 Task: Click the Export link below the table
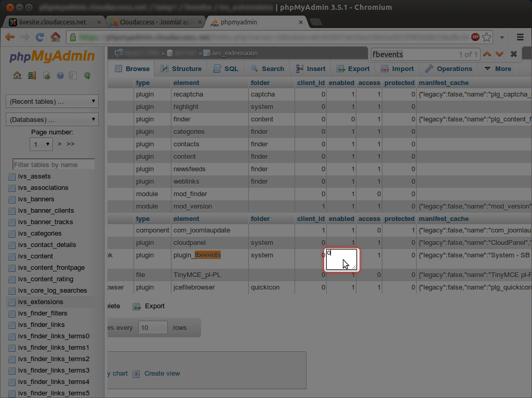click(x=155, y=306)
